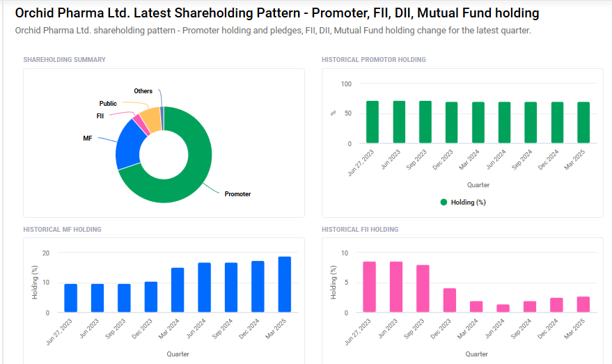
Task: Click Sep 2023 axis label in promoter chart
Action: (417, 159)
